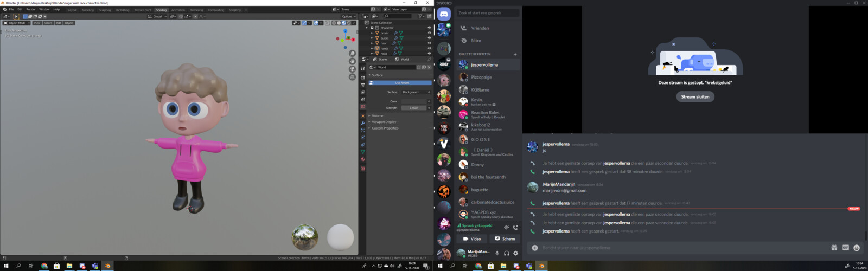Open the Modifier wrench properties tab

[x=363, y=123]
